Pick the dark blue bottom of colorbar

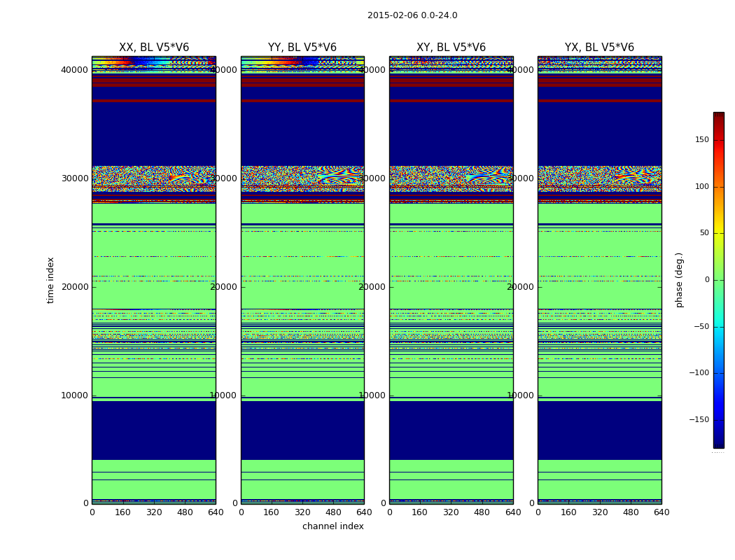tap(718, 444)
